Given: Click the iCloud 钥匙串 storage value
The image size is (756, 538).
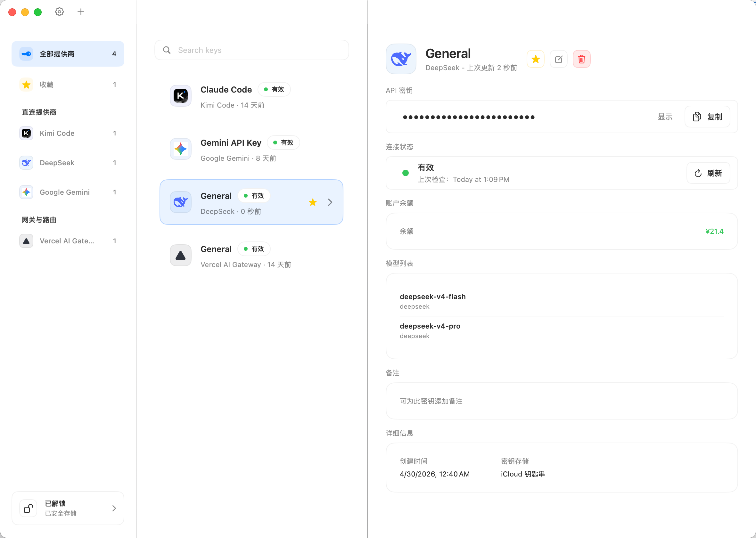Looking at the screenshot, I should (x=523, y=474).
